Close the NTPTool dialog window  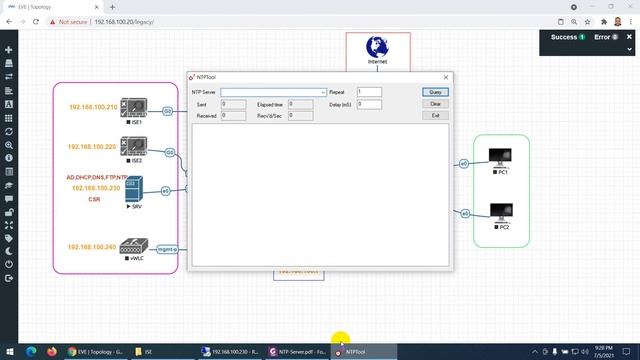click(446, 77)
